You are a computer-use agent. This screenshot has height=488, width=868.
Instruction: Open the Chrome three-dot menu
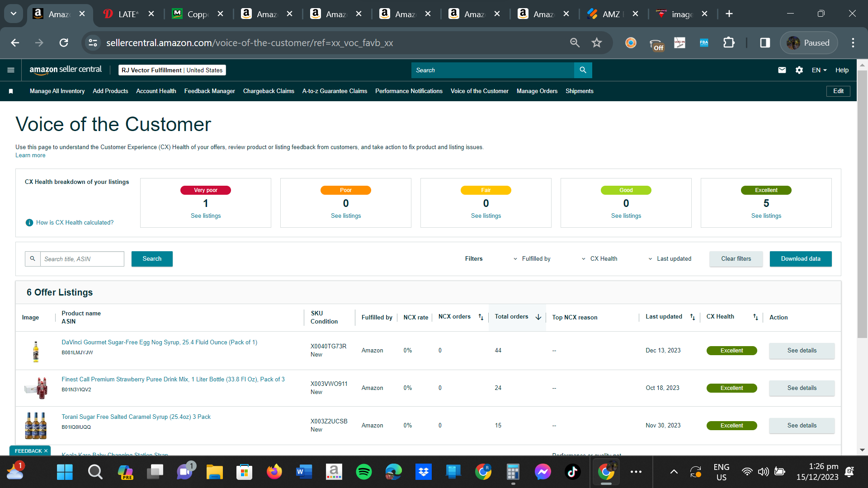853,43
